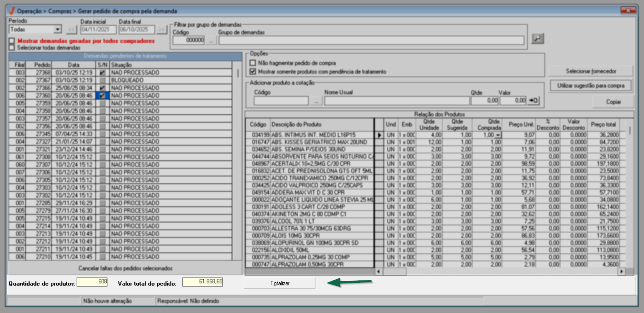Click the Totalizar button
Image resolution: width=644 pixels, height=313 pixels.
(280, 283)
